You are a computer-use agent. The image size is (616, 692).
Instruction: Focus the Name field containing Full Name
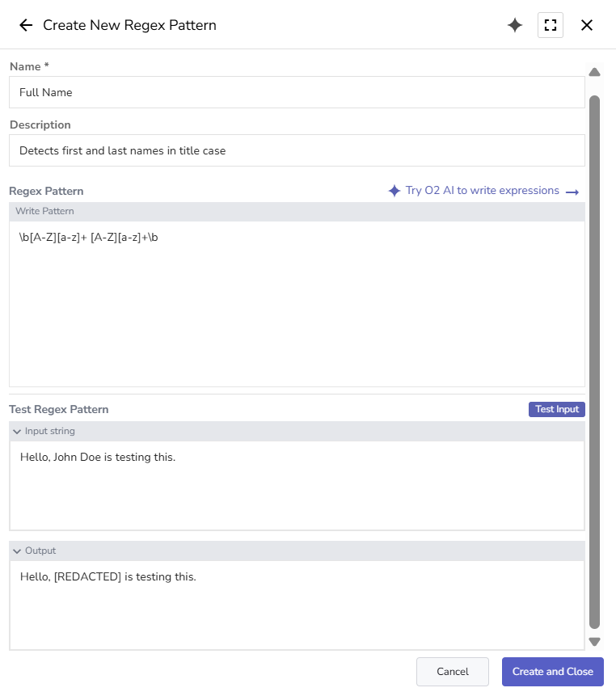[297, 92]
